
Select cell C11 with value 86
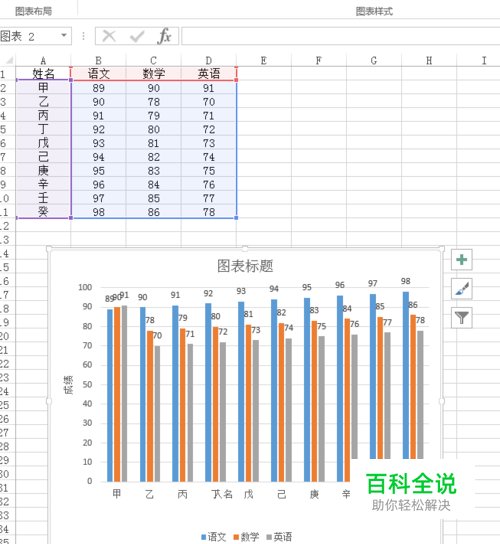153,212
